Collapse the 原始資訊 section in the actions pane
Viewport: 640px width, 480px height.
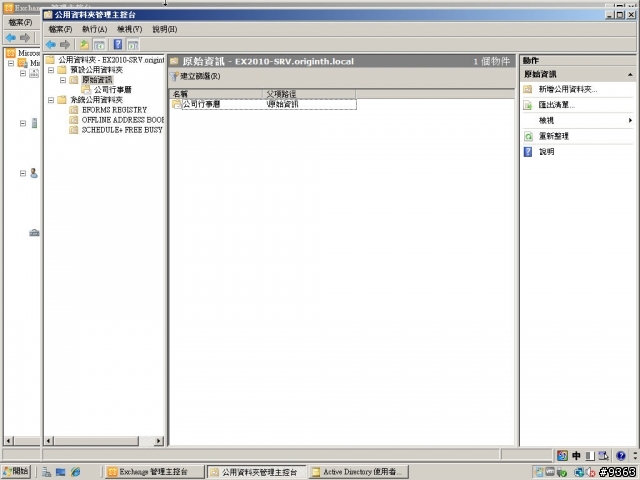pyautogui.click(x=630, y=75)
